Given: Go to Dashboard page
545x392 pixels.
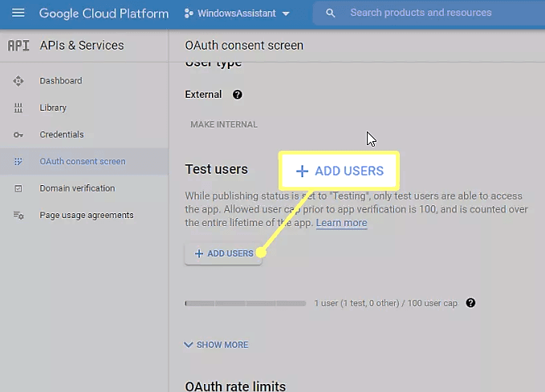Looking at the screenshot, I should tap(61, 81).
